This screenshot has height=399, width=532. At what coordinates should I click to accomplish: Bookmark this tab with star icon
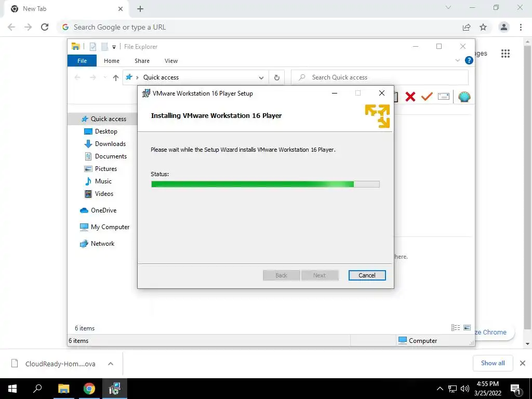pyautogui.click(x=483, y=27)
